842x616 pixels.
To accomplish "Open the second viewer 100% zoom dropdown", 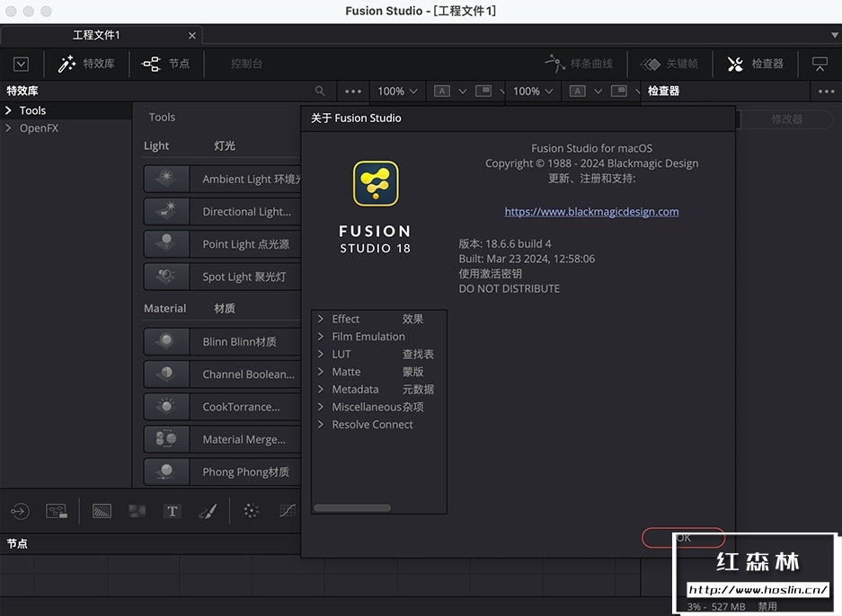I will (x=533, y=92).
